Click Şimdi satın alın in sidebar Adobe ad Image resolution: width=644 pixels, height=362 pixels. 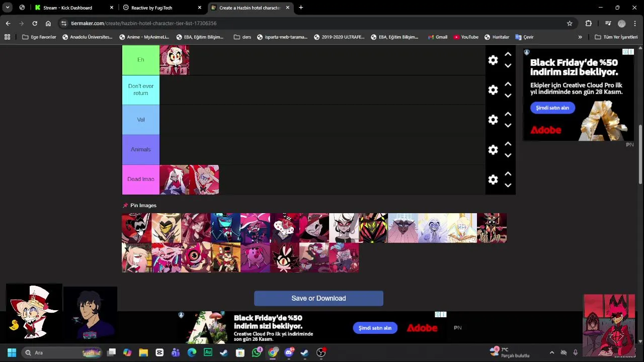[552, 108]
